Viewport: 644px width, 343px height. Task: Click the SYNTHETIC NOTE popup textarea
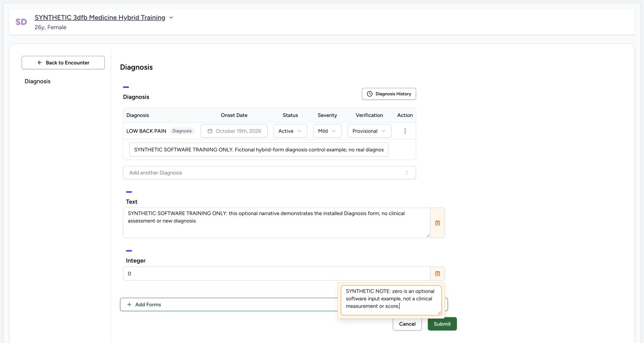pos(391,300)
